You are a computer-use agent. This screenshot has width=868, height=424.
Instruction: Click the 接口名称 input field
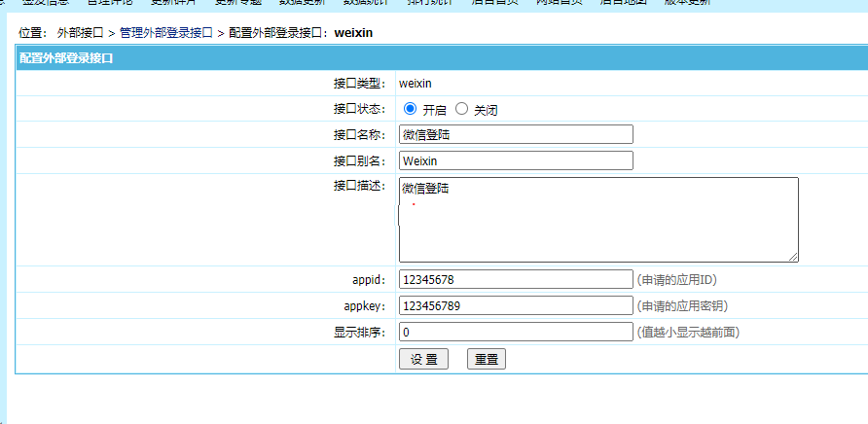pyautogui.click(x=516, y=134)
